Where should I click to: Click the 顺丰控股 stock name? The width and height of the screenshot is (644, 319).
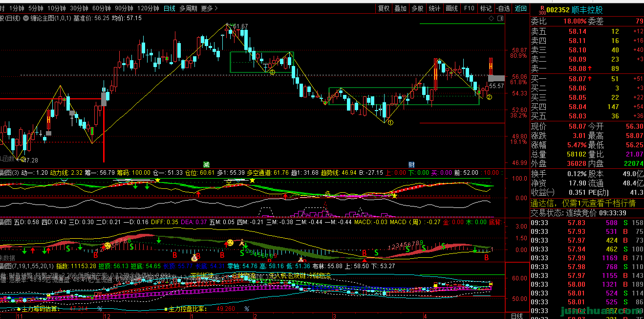(588, 10)
